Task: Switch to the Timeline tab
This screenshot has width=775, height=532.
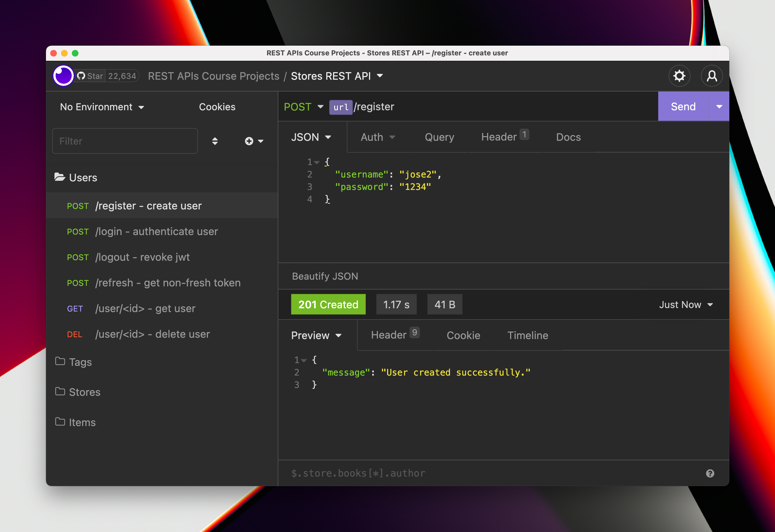Action: 528,335
